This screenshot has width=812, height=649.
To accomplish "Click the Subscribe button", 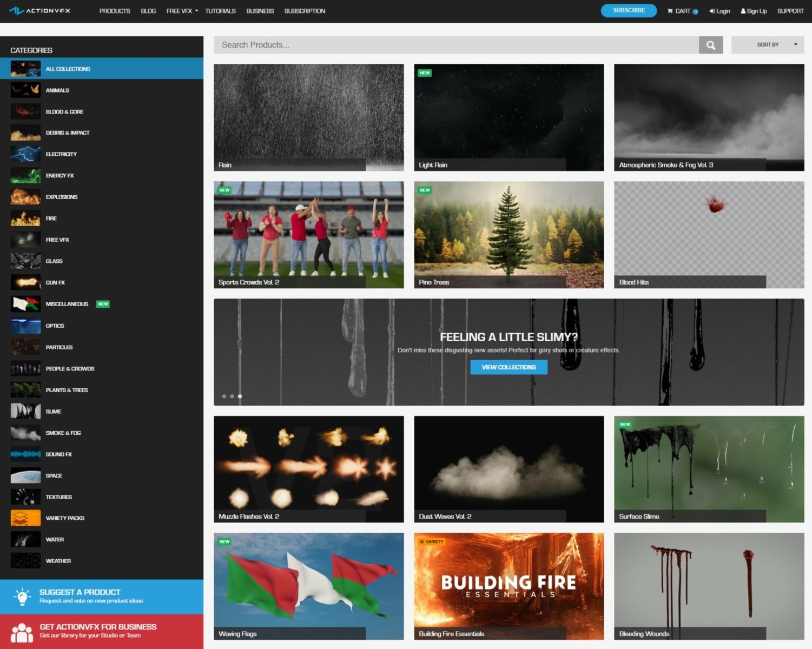I will tap(629, 10).
